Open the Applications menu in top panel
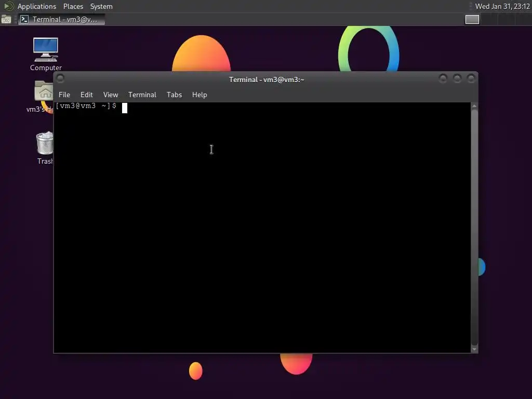This screenshot has width=532, height=399. coord(37,6)
